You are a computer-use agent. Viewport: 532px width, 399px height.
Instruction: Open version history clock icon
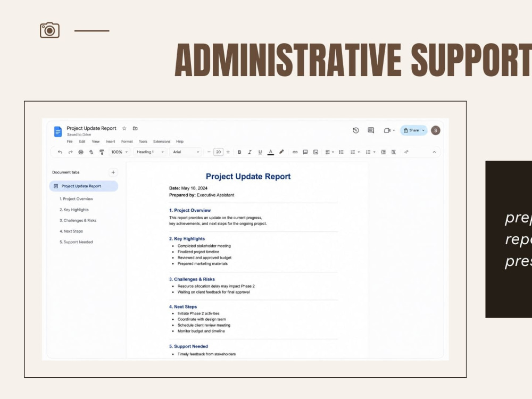[355, 130]
